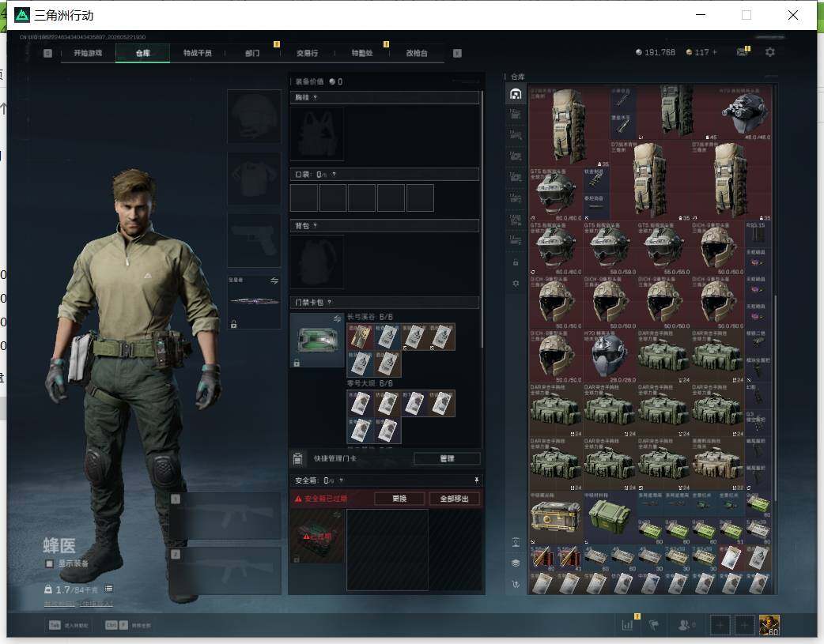Click the 管理 keycard management button
Image resolution: width=824 pixels, height=644 pixels.
(x=447, y=458)
